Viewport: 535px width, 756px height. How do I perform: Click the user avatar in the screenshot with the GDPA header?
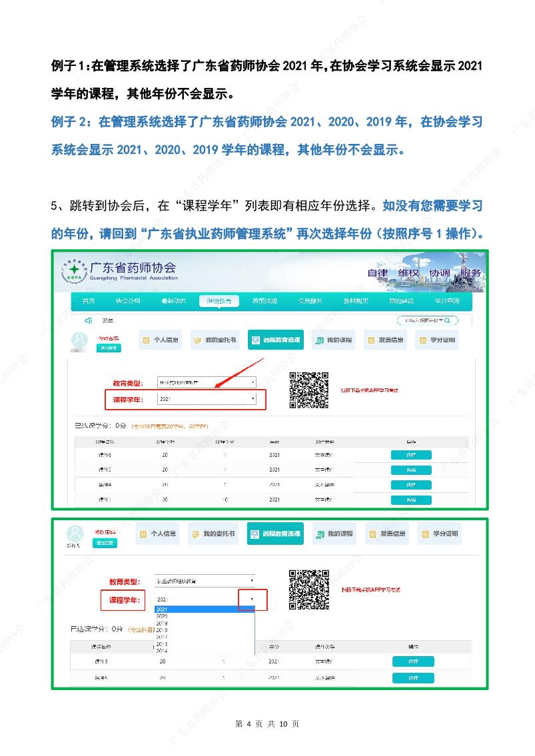pos(79,340)
